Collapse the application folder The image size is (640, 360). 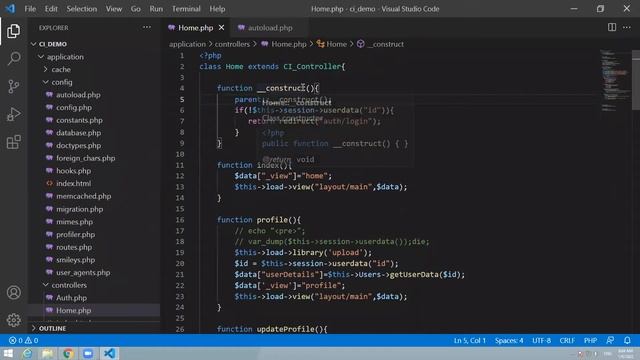pyautogui.click(x=64, y=57)
